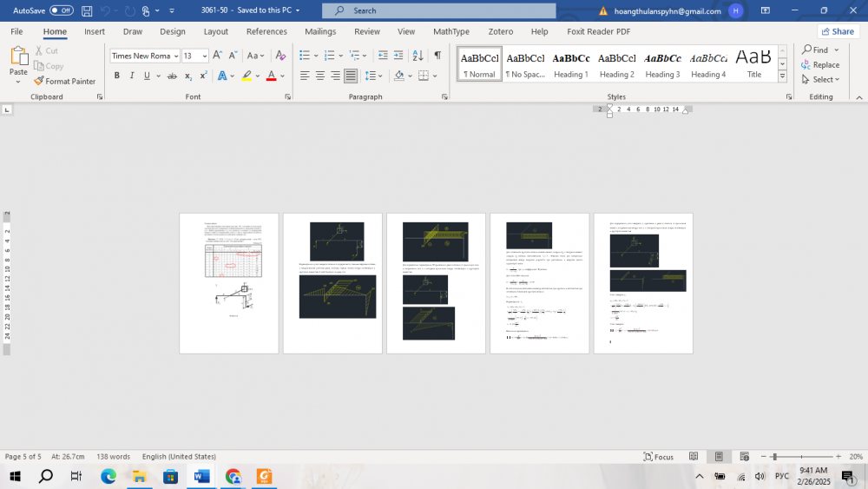Click the fifth page thumbnail in document
The width and height of the screenshot is (868, 489).
pos(643,283)
